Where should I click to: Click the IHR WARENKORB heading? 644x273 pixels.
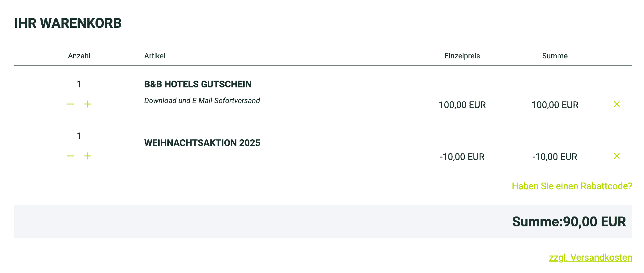[68, 23]
